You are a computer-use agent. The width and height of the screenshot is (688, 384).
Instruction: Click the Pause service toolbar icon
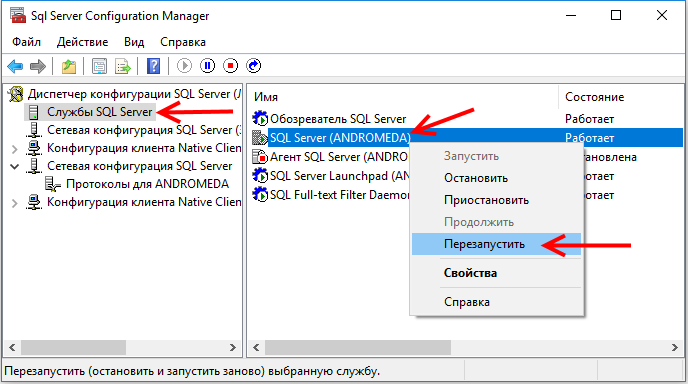pyautogui.click(x=208, y=66)
